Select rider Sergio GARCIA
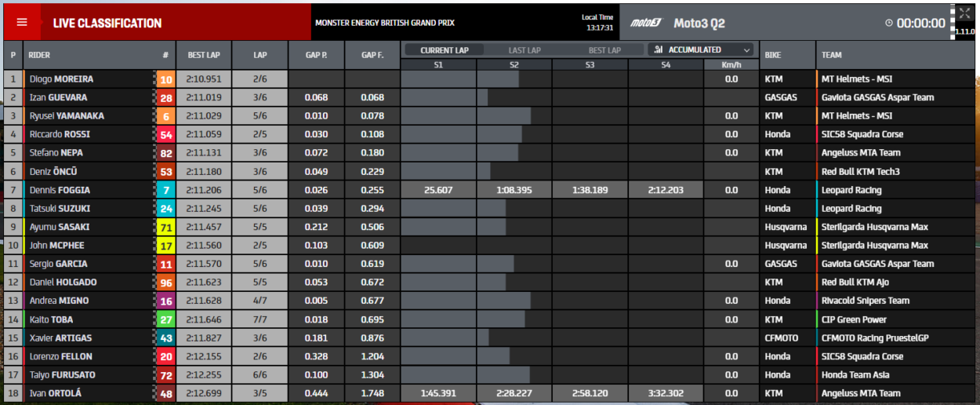980x405 pixels. 59,264
